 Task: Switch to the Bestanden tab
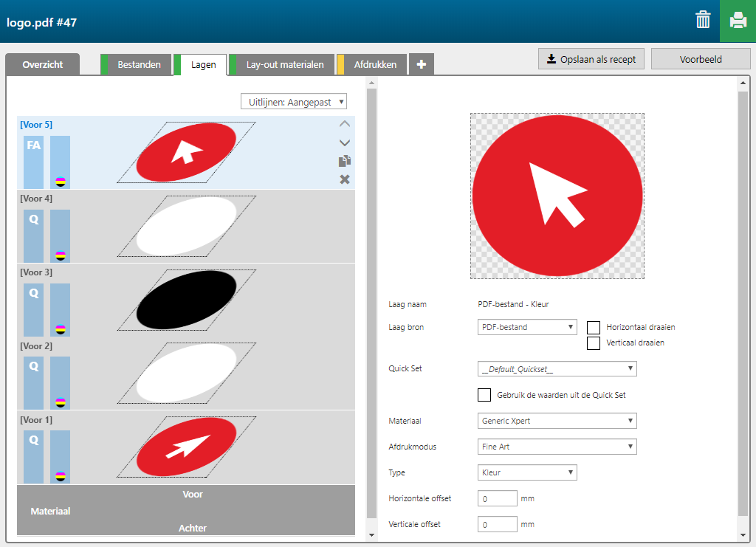pyautogui.click(x=139, y=65)
